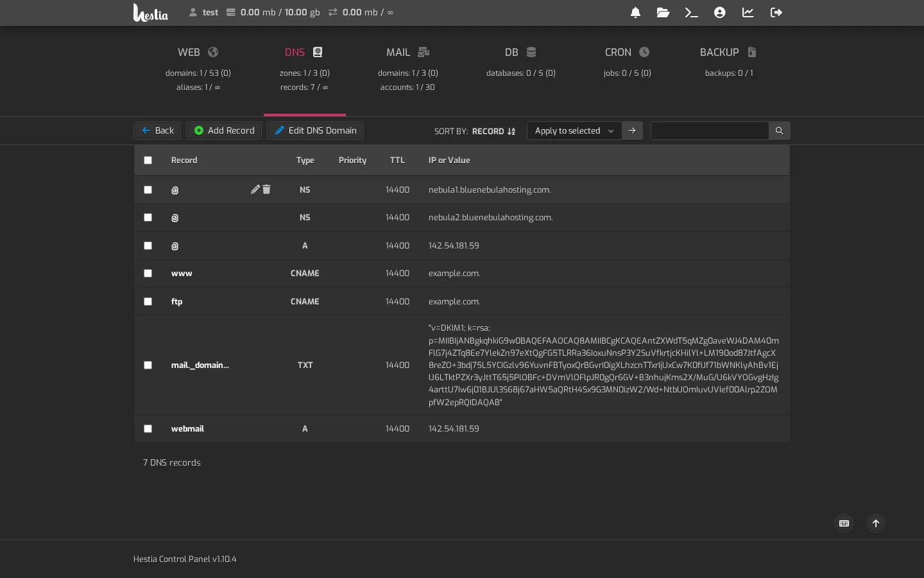
Task: Click the Back button
Action: (157, 130)
